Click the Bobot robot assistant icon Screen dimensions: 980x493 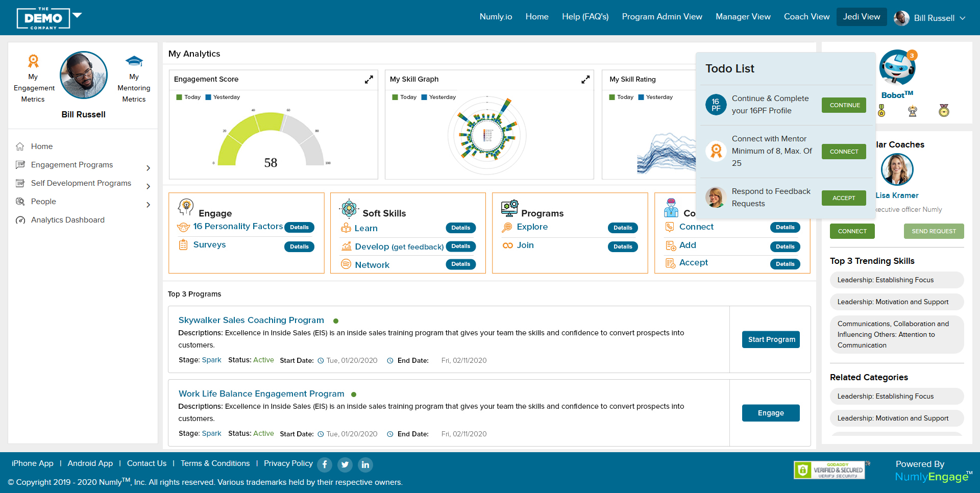click(897, 68)
